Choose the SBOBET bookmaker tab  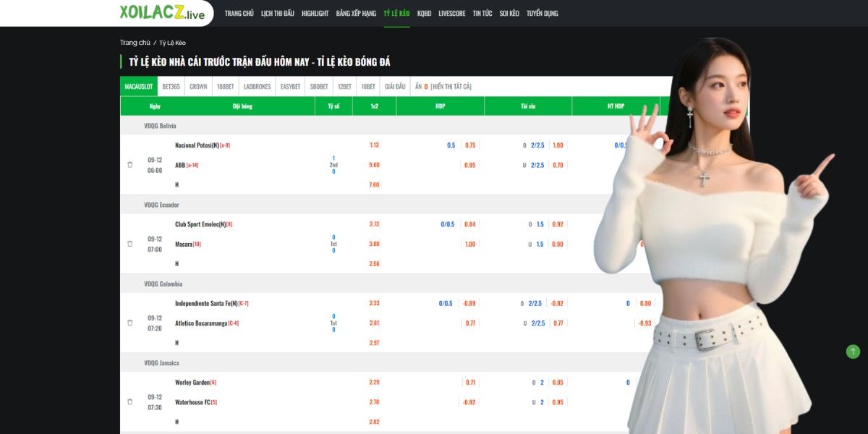point(319,86)
